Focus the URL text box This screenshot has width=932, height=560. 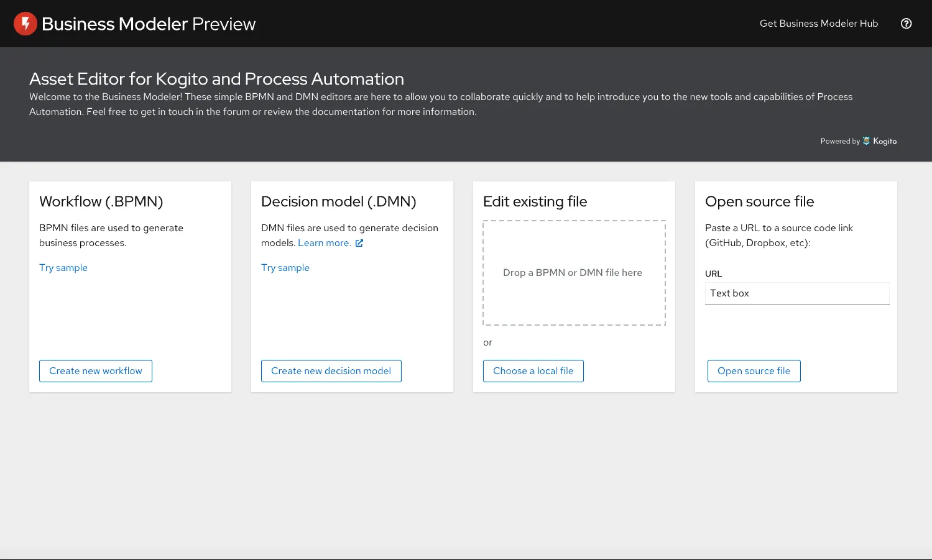tap(797, 293)
